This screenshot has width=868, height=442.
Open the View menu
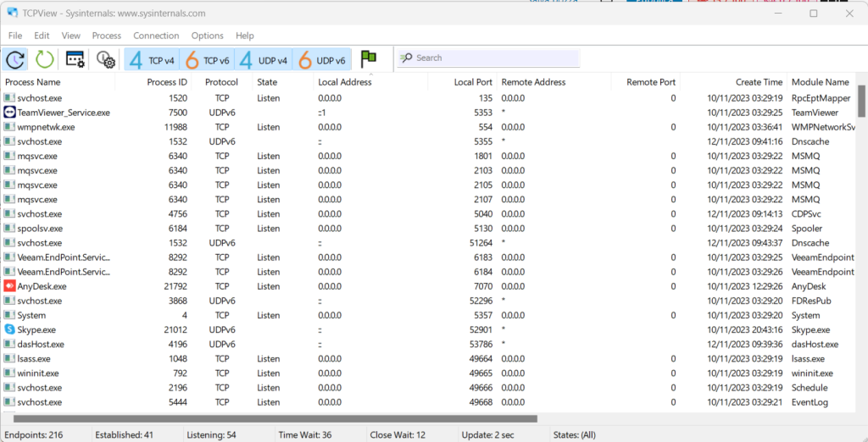coord(71,36)
